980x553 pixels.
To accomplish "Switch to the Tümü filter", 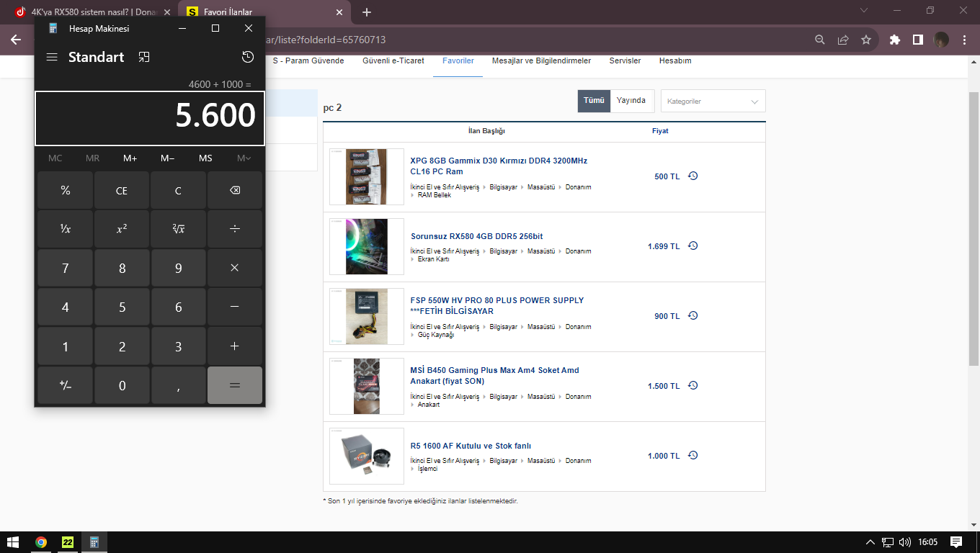I will tap(594, 101).
